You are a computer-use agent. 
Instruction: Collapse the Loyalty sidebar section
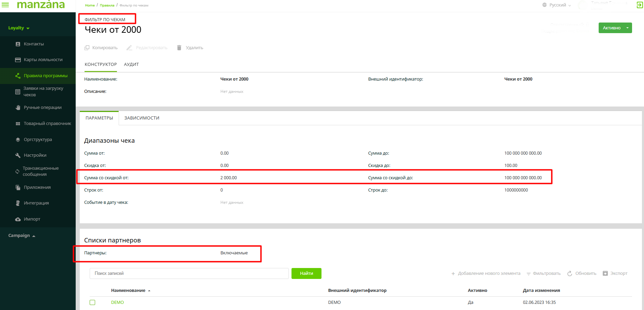click(x=19, y=28)
